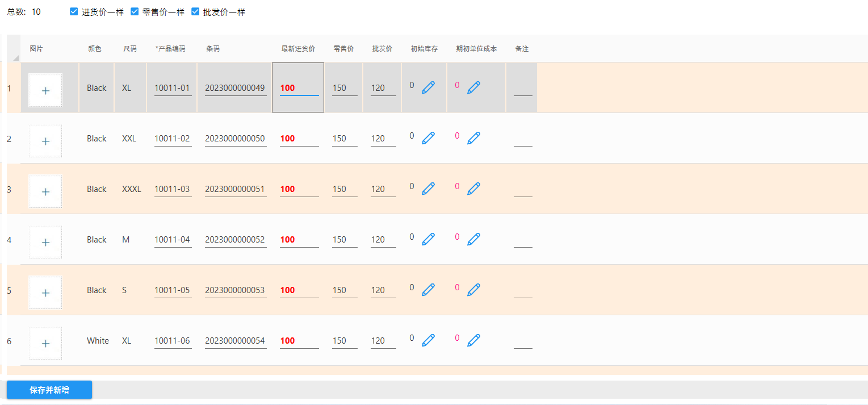
Task: Edit opening unit cost pencil in row 3
Action: click(473, 189)
